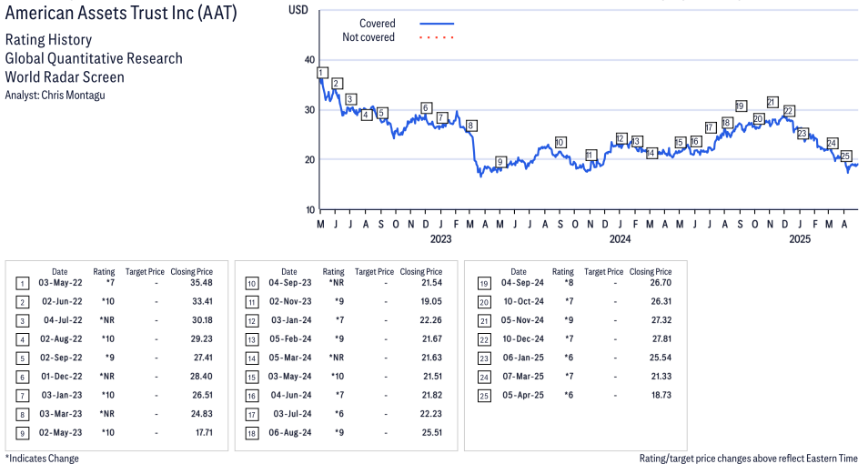Select the closing price 21.63

pos(432,358)
